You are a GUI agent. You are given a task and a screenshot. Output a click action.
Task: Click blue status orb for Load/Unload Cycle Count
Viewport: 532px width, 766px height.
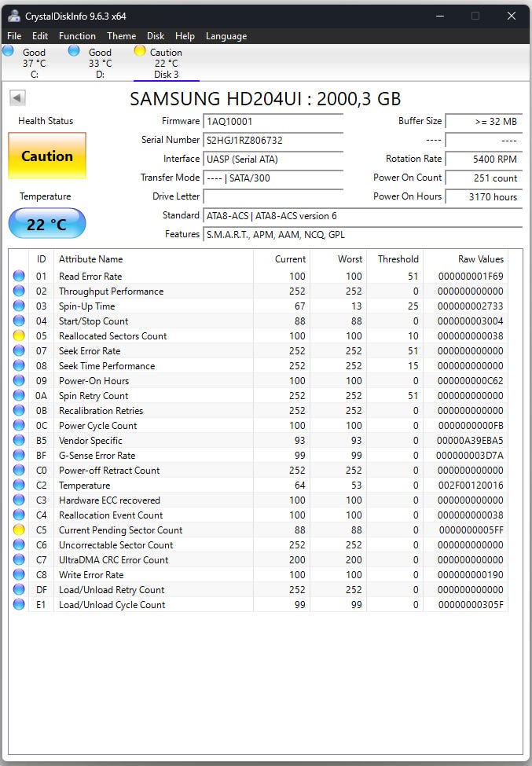(19, 604)
